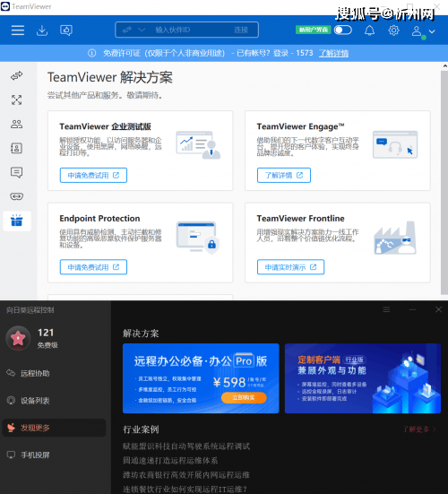Select 发现更多 in 向日葵 sidebar
This screenshot has width=448, height=494.
click(x=54, y=428)
